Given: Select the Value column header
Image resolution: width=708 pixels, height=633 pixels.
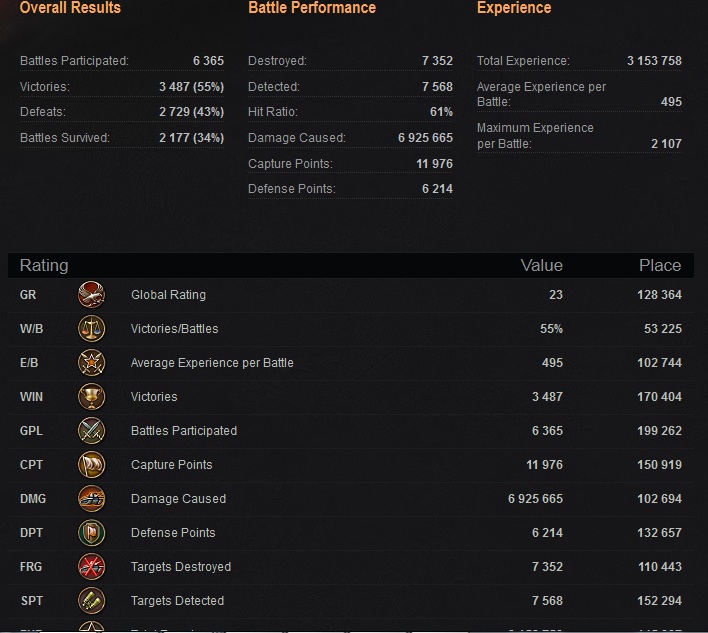Looking at the screenshot, I should pos(541,265).
